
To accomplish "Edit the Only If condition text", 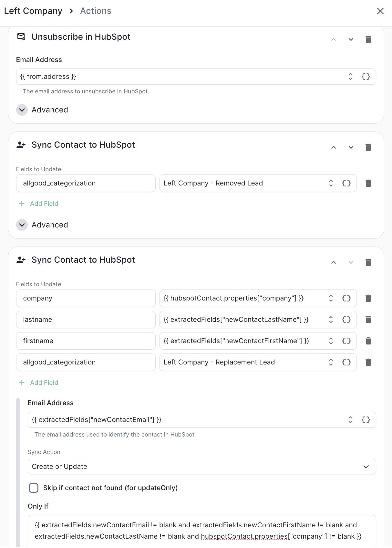I will 202,531.
